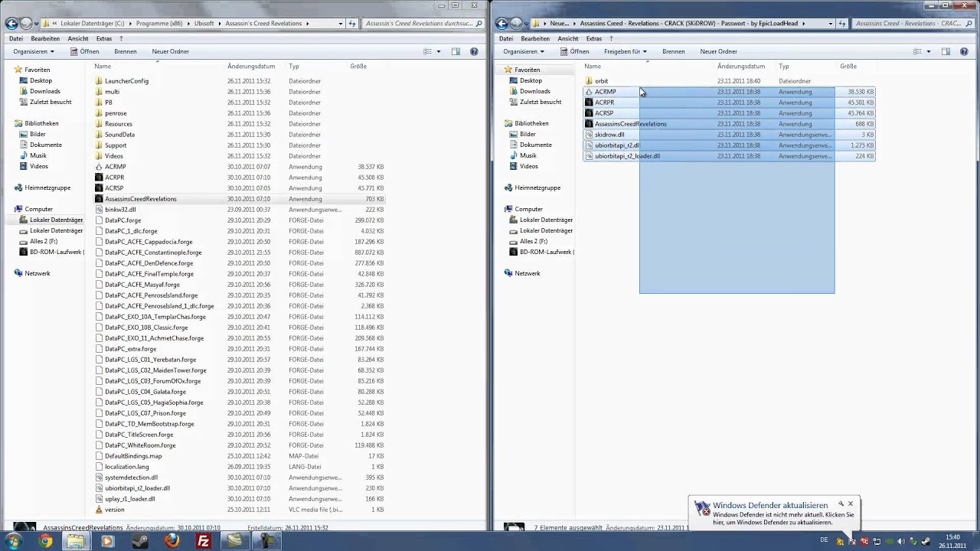Select DefaultBindings.map file

tap(133, 456)
